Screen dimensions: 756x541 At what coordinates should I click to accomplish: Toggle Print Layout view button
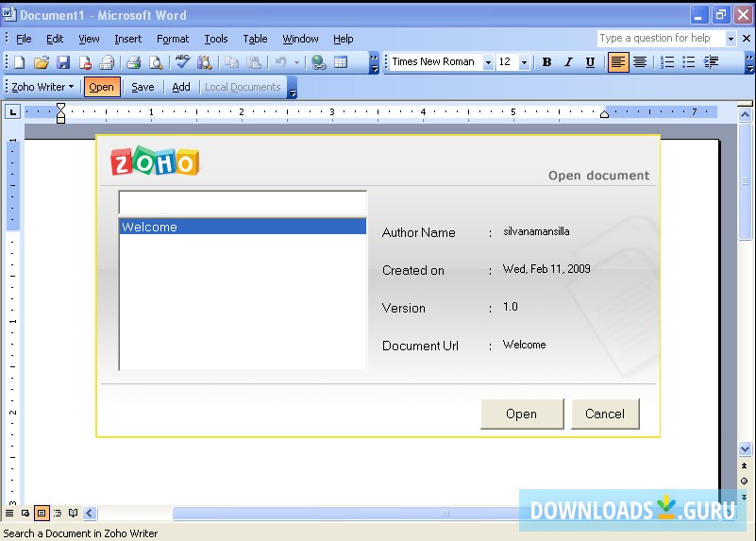(x=42, y=513)
